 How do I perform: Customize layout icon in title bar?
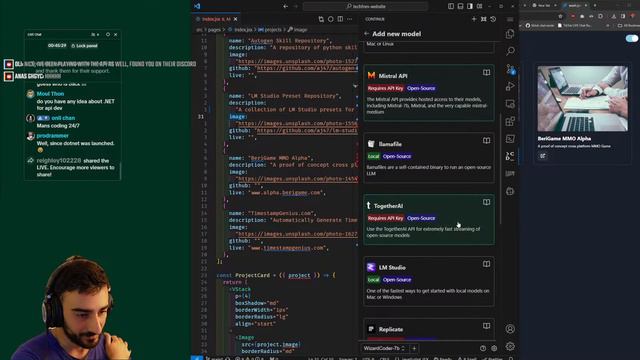pyautogui.click(x=480, y=6)
